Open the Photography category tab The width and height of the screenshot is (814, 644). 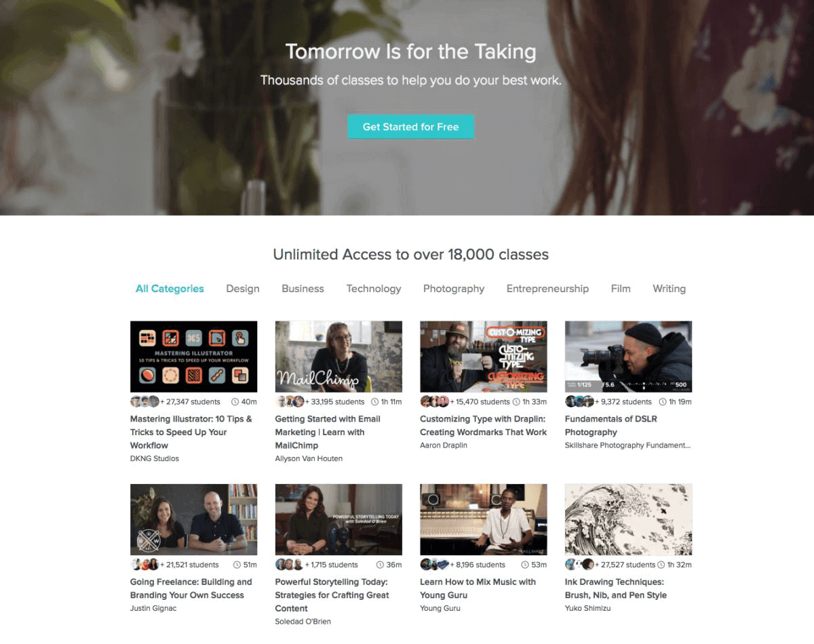click(454, 289)
